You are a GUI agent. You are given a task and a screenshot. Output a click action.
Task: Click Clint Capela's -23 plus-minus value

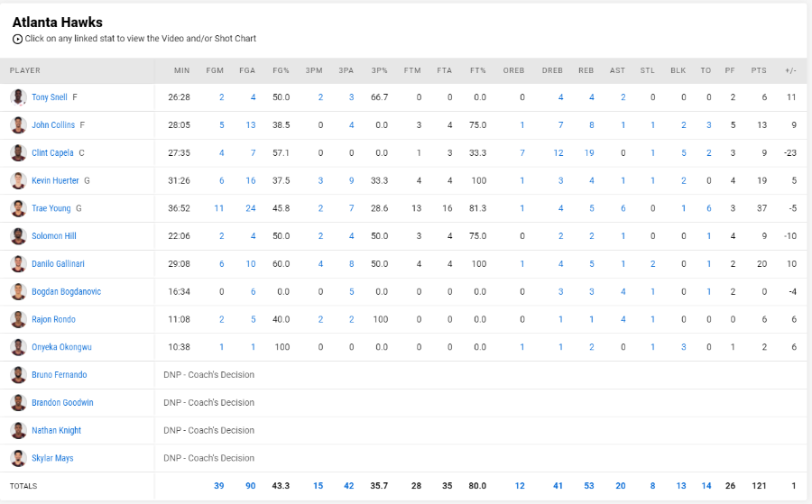790,153
